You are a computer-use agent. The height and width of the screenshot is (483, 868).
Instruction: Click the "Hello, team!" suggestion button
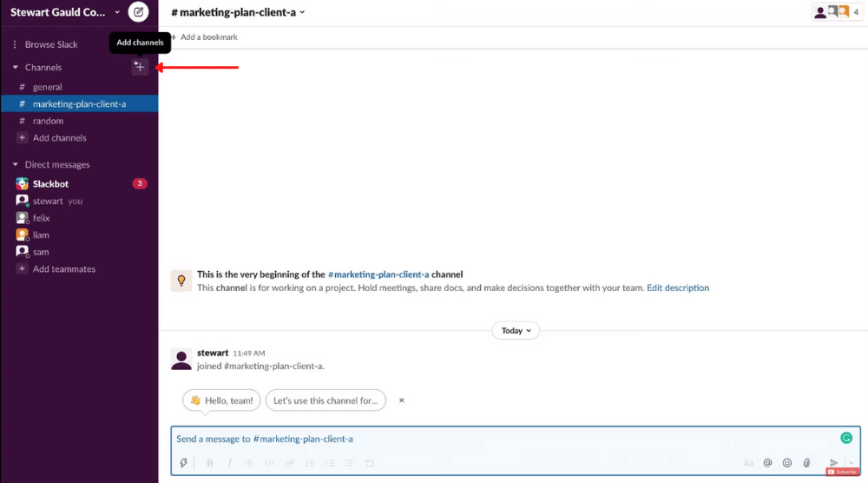pyautogui.click(x=221, y=400)
